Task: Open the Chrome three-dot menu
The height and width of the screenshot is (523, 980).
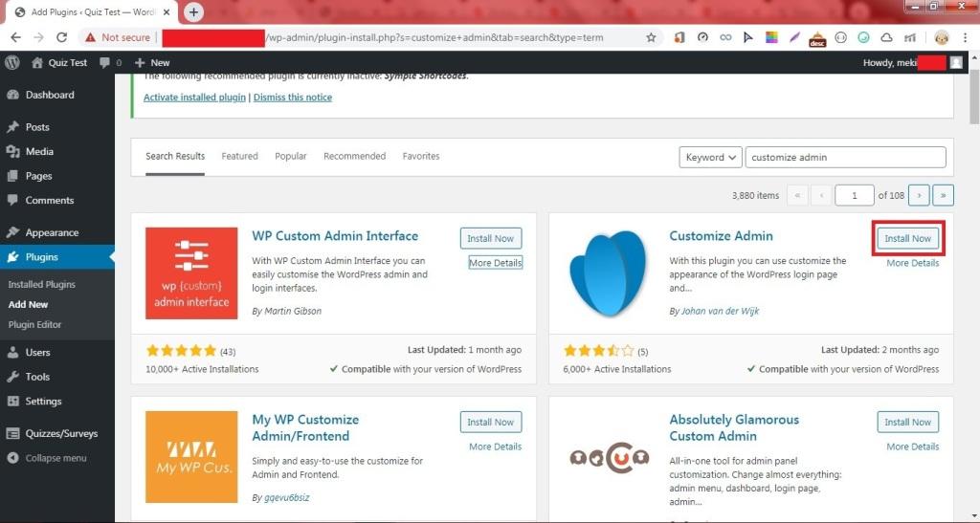Action: 967,37
